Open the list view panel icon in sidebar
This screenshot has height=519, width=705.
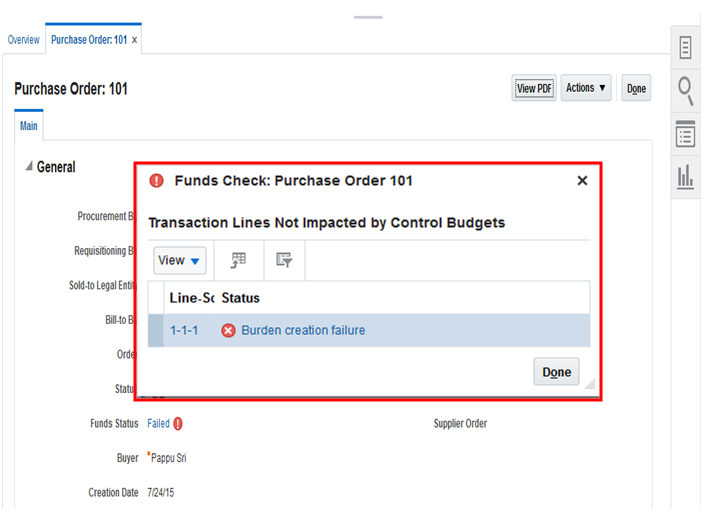[687, 134]
